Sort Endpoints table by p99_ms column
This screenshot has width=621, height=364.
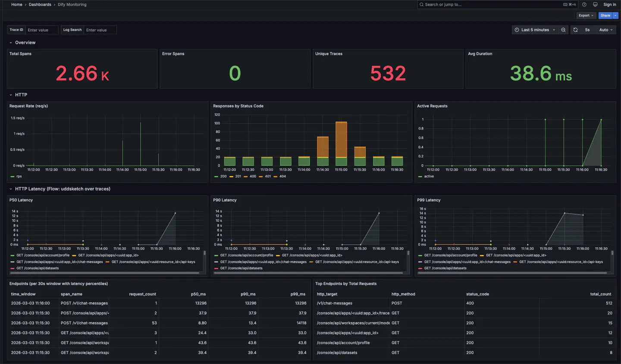(x=298, y=294)
